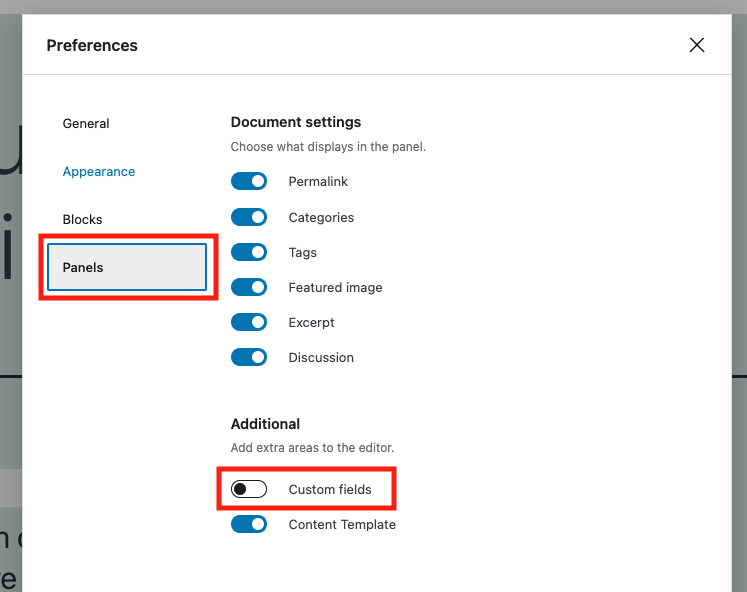747x592 pixels.
Task: Select the highlighted Panels tab
Action: pyautogui.click(x=127, y=267)
